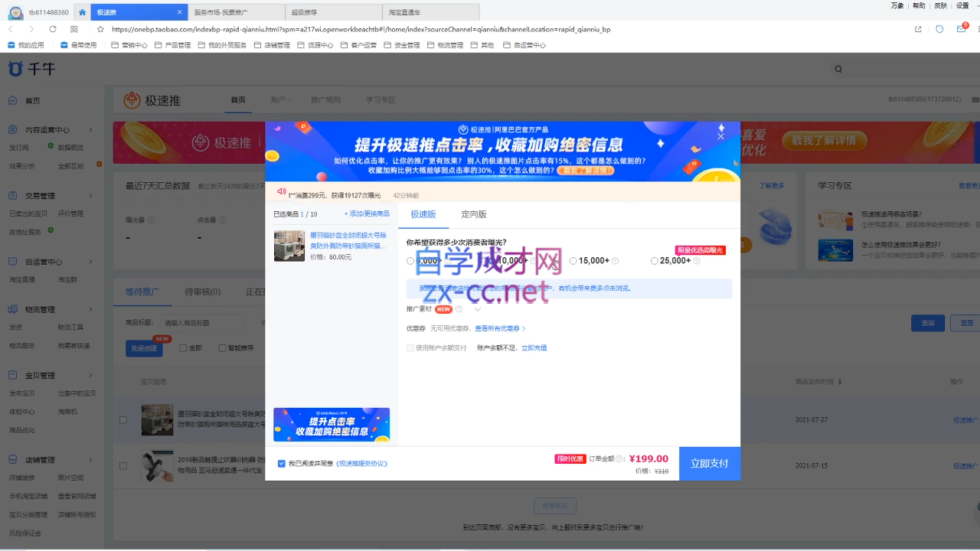The width and height of the screenshot is (980, 551).
Task: Click the bookmark star icon beside the URL
Action: coord(100,29)
